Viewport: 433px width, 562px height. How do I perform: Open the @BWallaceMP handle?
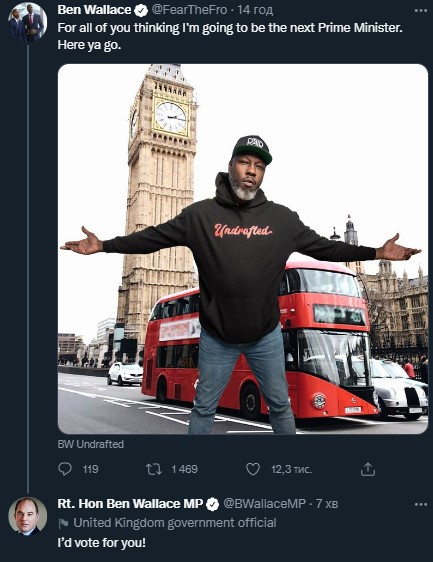265,503
